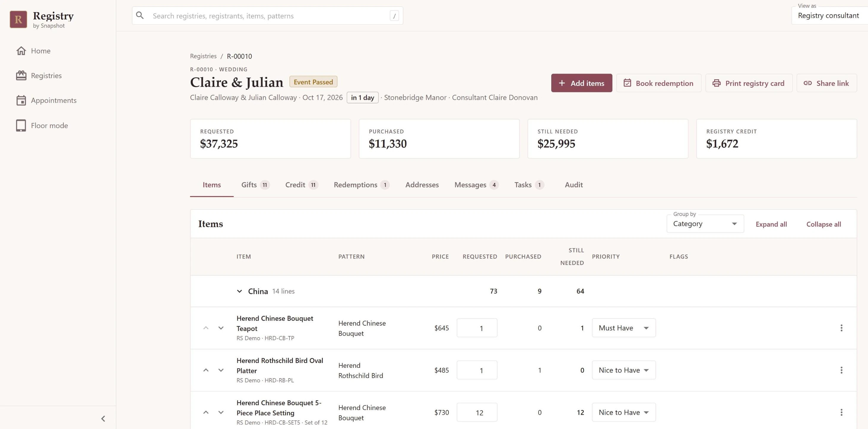Image resolution: width=868 pixels, height=429 pixels.
Task: Move the 5-Piece Place Setting row up
Action: [x=206, y=412]
